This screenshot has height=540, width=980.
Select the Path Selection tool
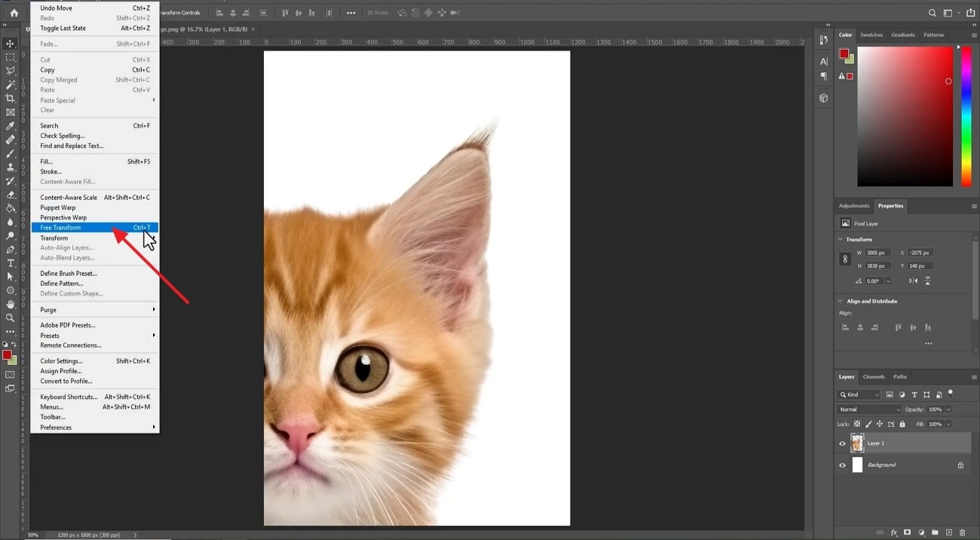(x=11, y=277)
